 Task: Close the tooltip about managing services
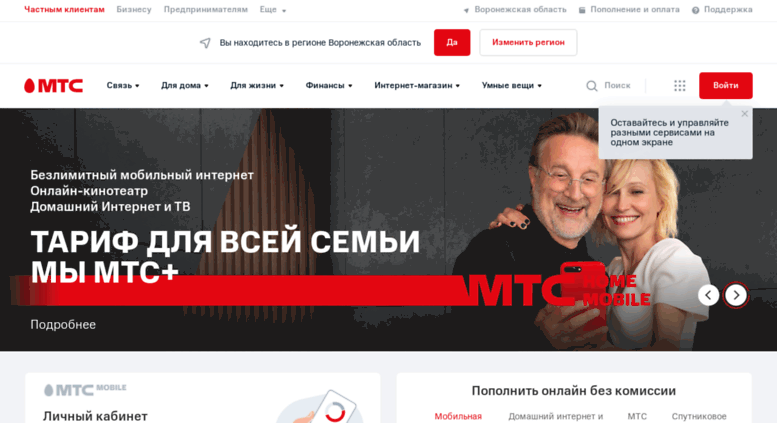[x=744, y=114]
